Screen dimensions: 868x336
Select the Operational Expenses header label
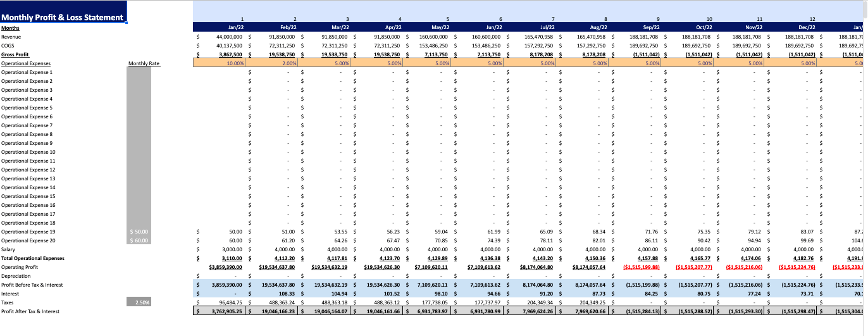26,63
